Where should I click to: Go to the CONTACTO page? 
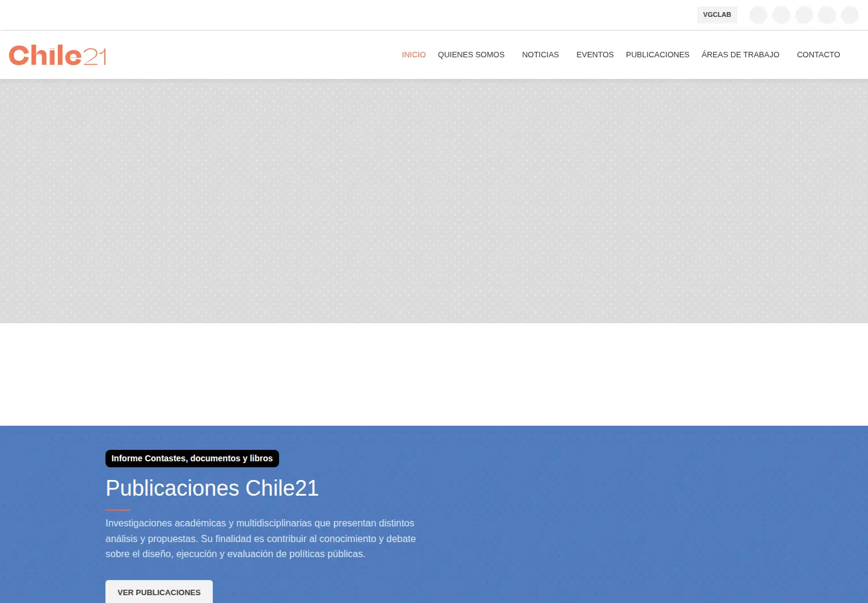point(818,55)
